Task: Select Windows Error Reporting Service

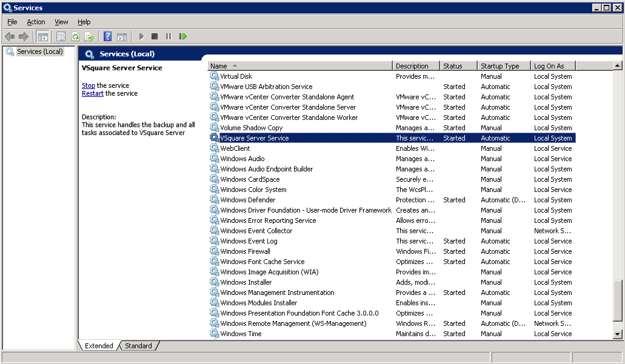Action: tap(392, 220)
